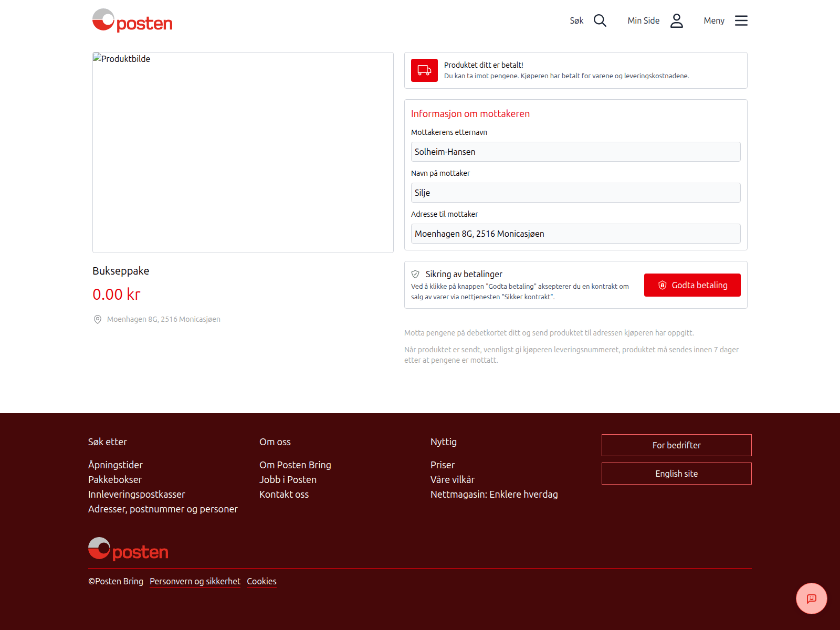Image resolution: width=840 pixels, height=630 pixels.
Task: Click the 0.00 kr price
Action: (x=117, y=294)
